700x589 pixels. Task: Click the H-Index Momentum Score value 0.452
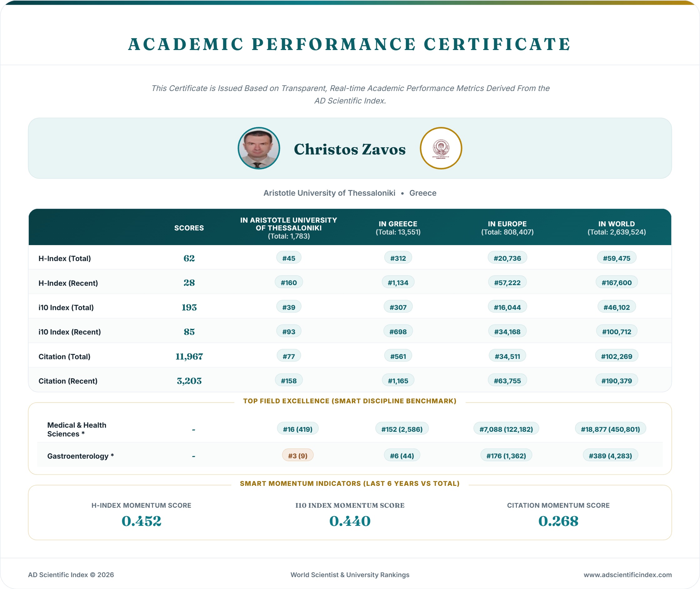pos(141,521)
